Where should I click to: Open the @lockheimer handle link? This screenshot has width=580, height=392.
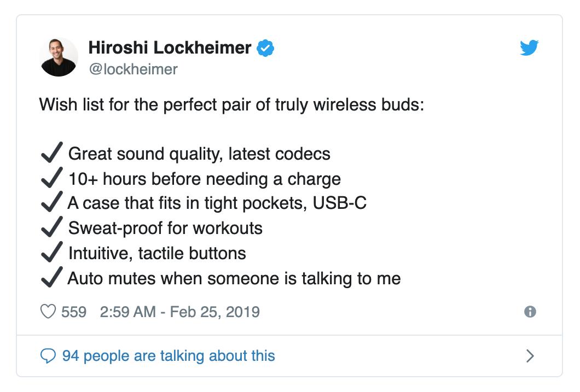[133, 69]
